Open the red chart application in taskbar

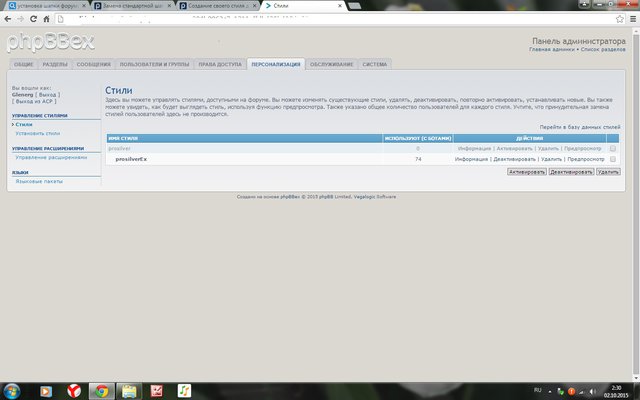157,391
